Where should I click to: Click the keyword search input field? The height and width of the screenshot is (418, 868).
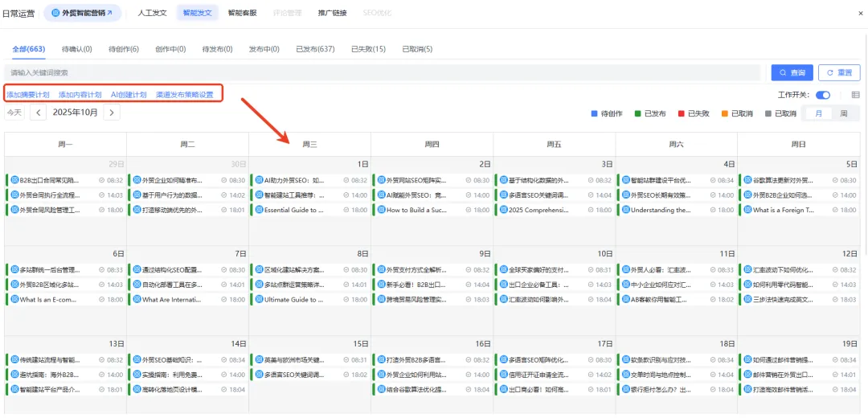(383, 72)
